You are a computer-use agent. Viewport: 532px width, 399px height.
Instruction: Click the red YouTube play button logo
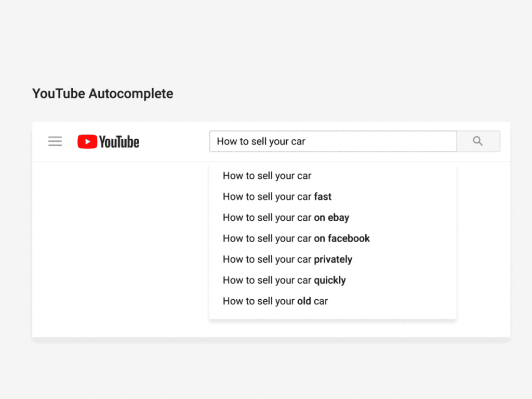(86, 141)
